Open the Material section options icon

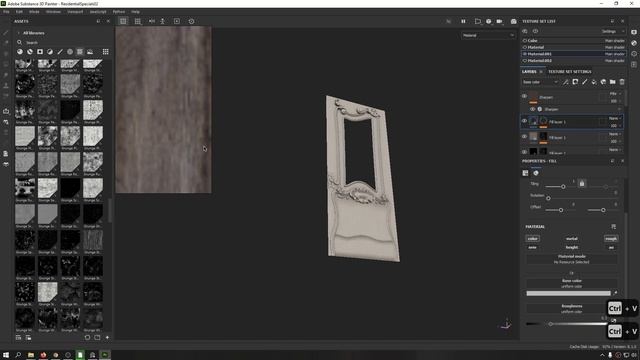pyautogui.click(x=613, y=227)
